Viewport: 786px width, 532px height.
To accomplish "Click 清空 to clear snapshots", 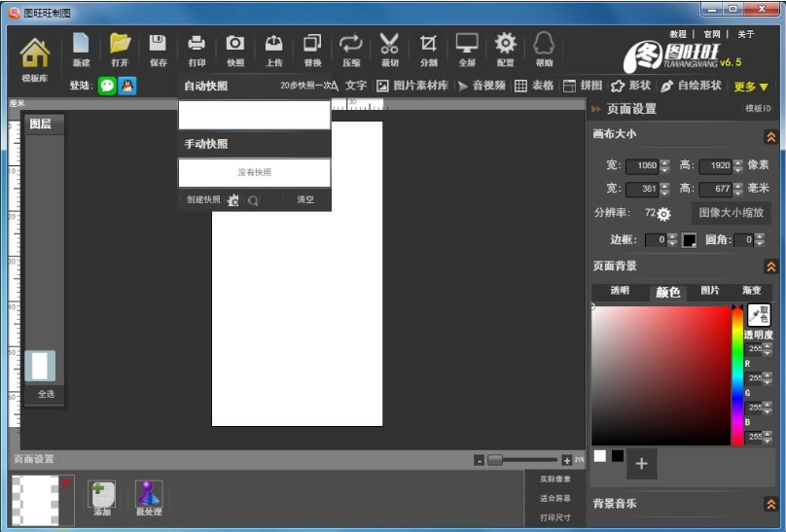I will [x=305, y=199].
